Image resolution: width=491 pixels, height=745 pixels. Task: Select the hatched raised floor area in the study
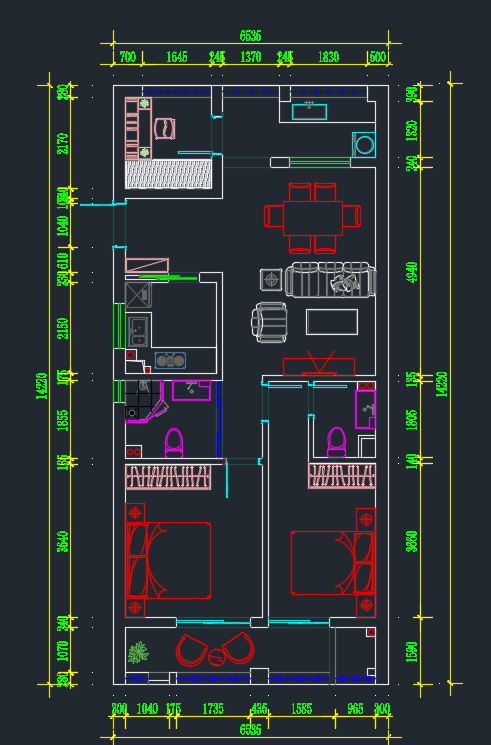click(168, 174)
